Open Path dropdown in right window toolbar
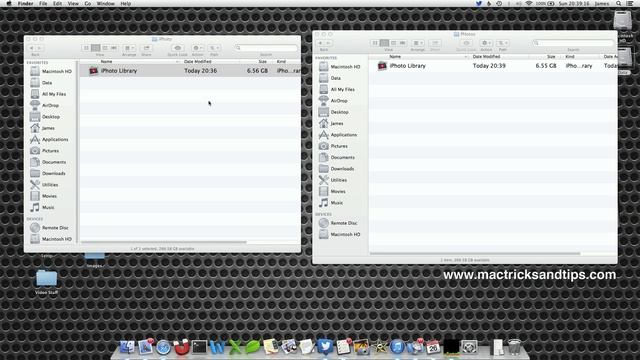This screenshot has width=640, height=360. pyautogui.click(x=503, y=43)
